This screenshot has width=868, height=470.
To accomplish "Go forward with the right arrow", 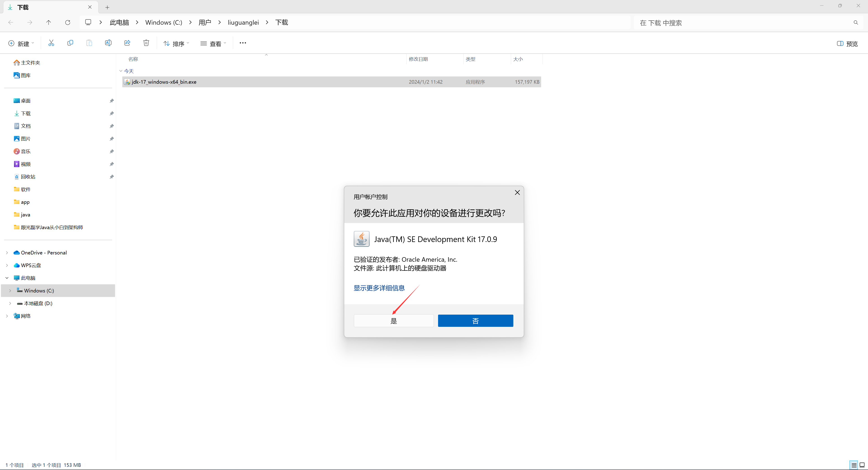I will click(x=30, y=22).
